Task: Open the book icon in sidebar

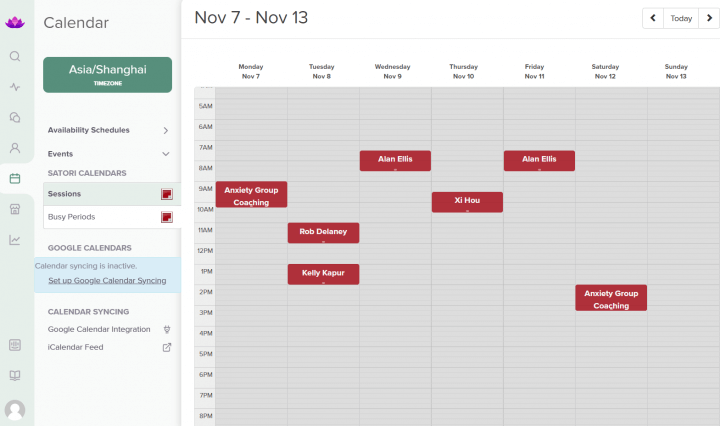Action: click(x=15, y=375)
